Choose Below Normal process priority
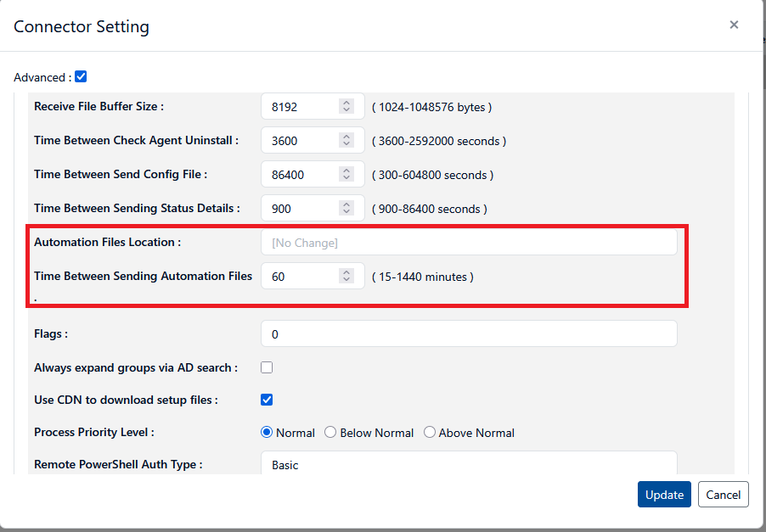This screenshot has height=532, width=766. (330, 433)
